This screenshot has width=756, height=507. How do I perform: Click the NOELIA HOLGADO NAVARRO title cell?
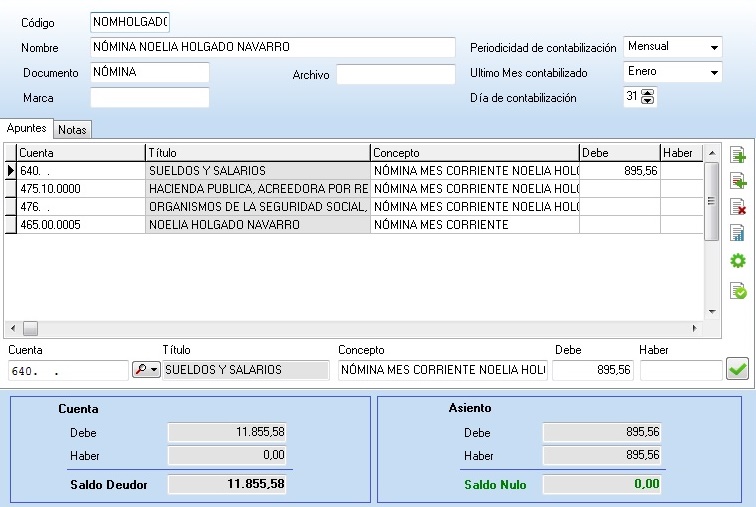click(x=257, y=225)
